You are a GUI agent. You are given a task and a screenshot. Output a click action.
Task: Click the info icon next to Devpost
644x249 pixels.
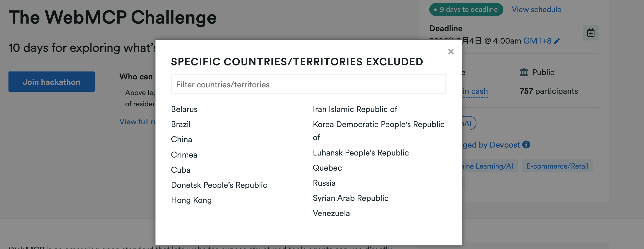(526, 145)
